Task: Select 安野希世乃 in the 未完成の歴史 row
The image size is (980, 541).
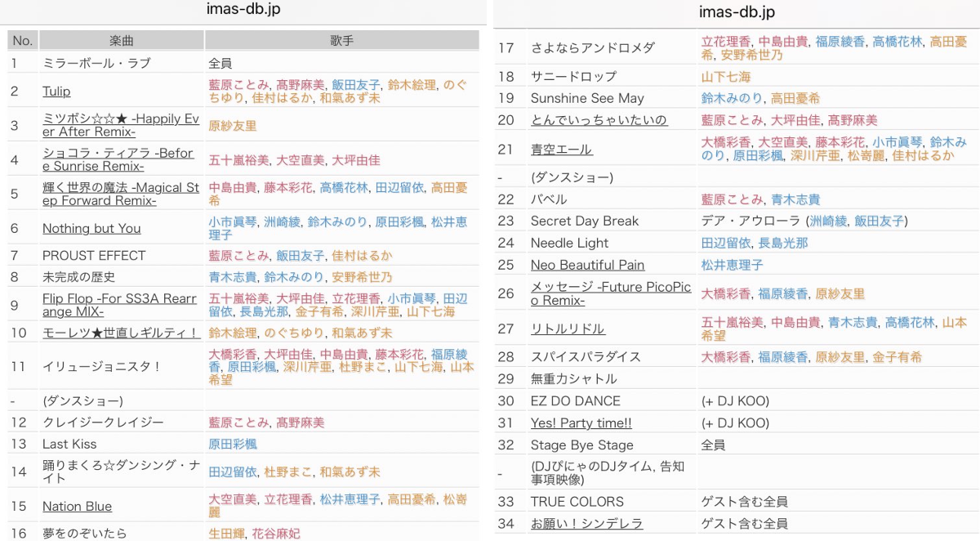Action: [362, 277]
